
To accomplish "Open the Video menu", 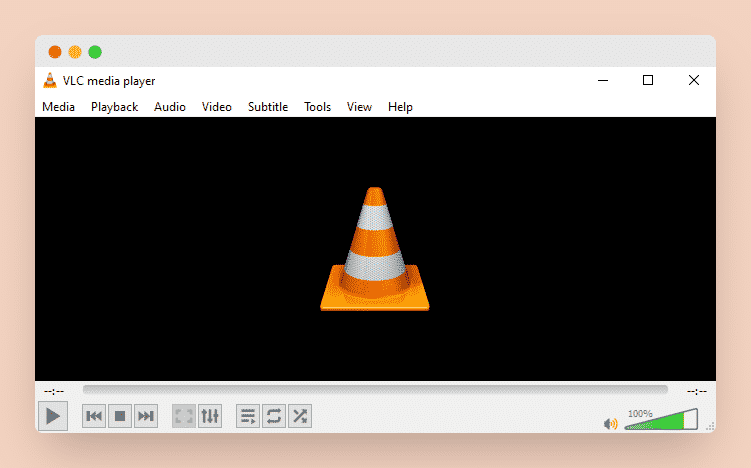I will [x=216, y=107].
